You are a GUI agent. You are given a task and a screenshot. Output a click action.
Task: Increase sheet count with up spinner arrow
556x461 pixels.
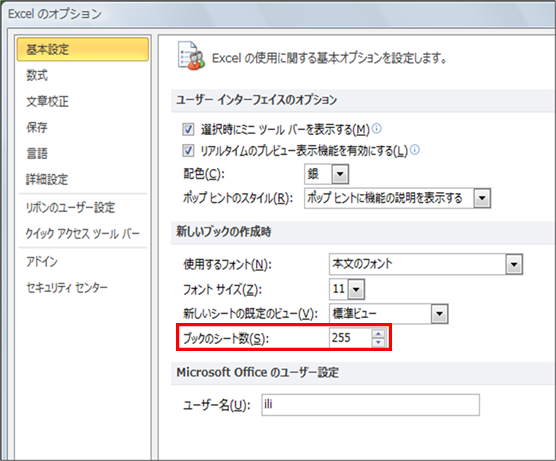point(378,334)
